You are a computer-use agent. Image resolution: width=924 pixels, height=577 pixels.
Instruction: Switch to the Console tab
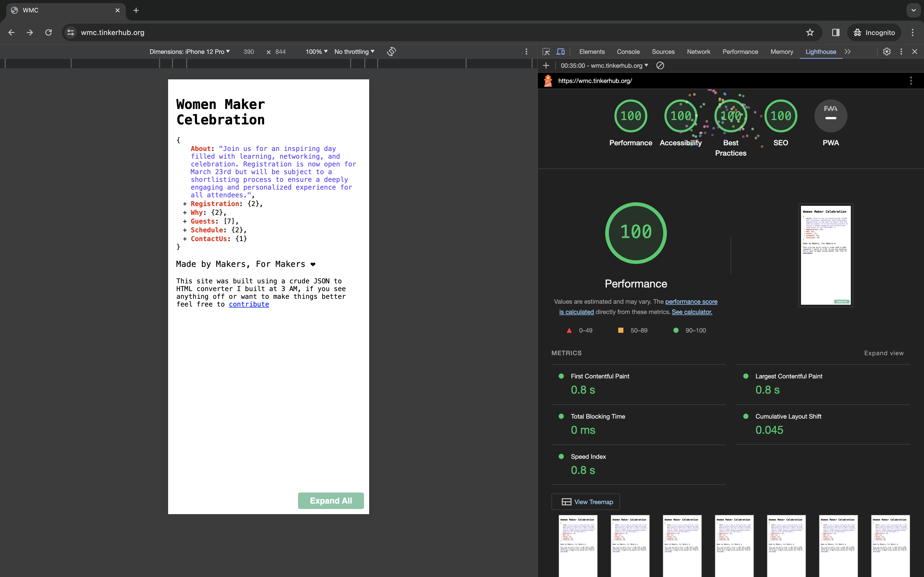628,52
